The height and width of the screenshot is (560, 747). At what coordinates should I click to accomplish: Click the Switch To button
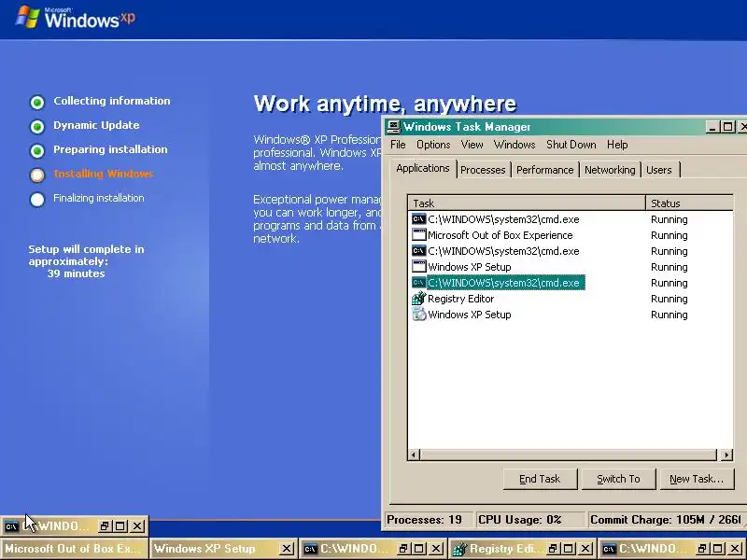click(x=618, y=479)
